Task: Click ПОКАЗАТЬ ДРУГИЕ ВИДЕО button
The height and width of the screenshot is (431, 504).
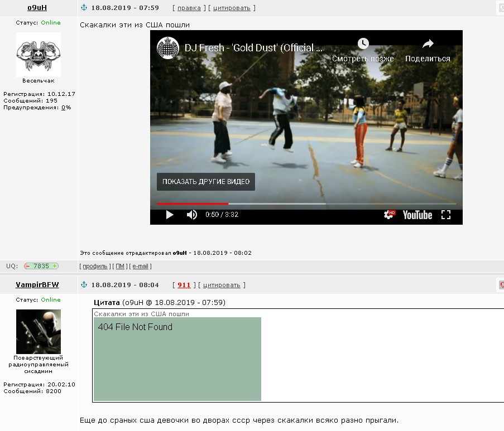Action: coord(206,182)
